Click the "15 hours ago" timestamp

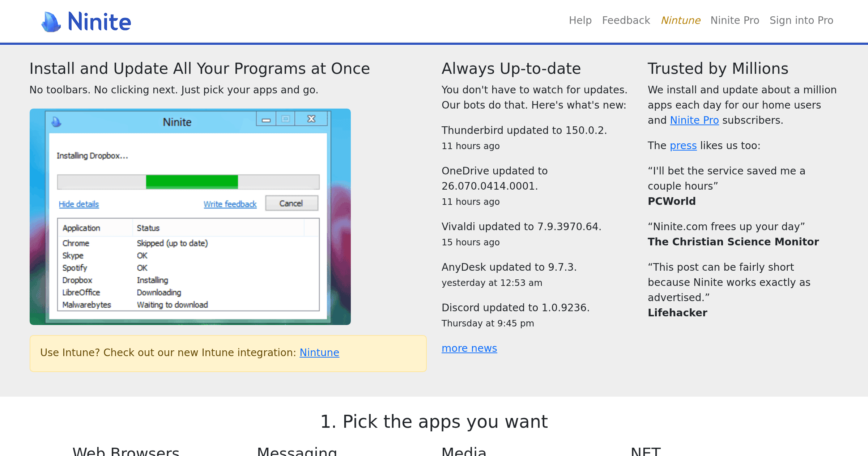tap(471, 242)
